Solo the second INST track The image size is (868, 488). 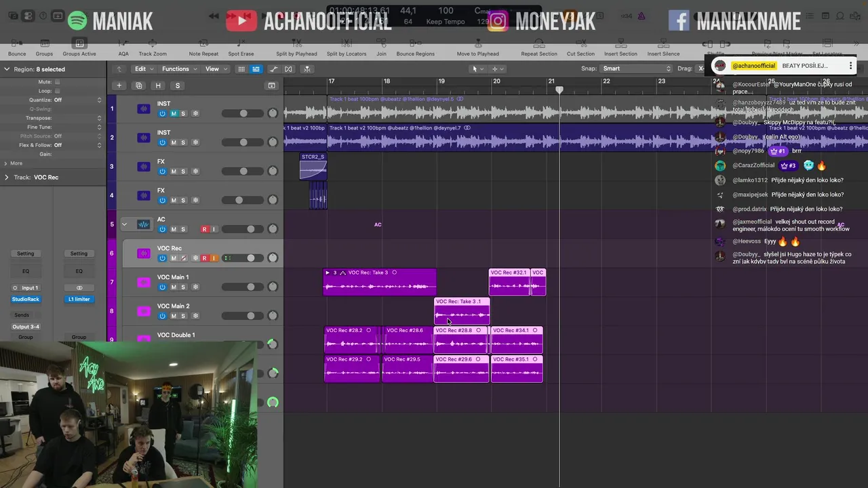[x=183, y=143]
